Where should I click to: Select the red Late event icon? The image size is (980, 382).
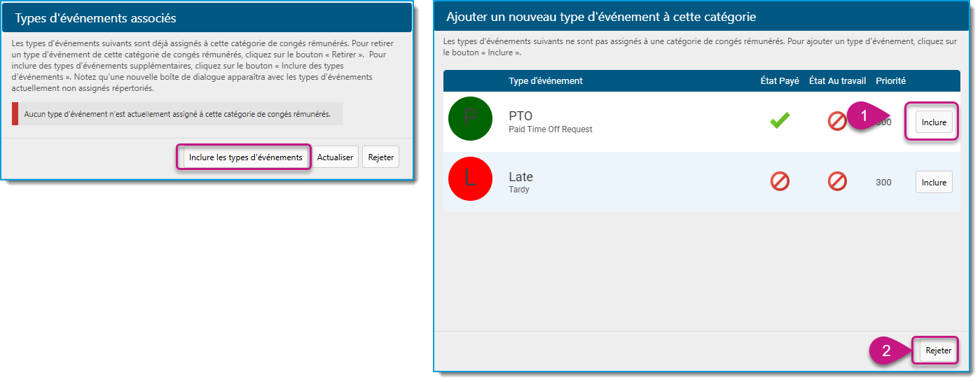(471, 179)
